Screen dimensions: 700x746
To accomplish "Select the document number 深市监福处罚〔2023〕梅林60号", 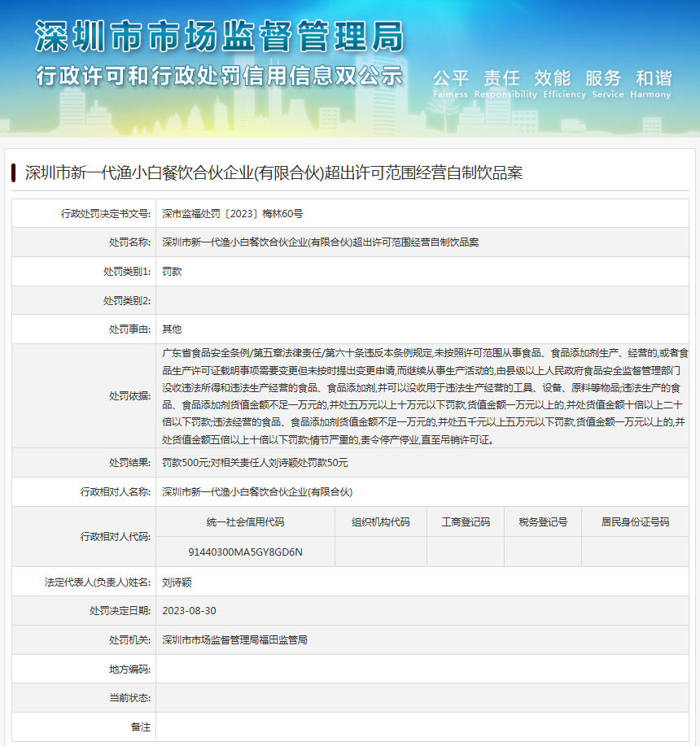I will (232, 214).
